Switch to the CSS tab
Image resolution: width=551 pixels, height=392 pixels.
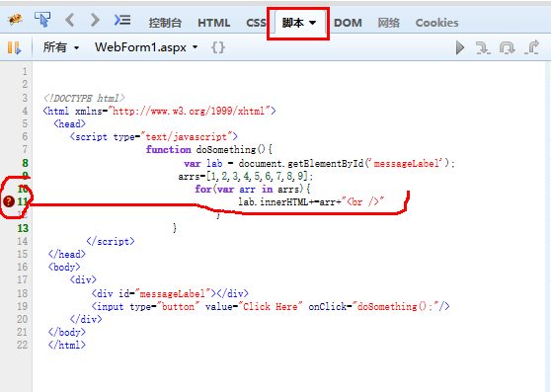tap(256, 23)
